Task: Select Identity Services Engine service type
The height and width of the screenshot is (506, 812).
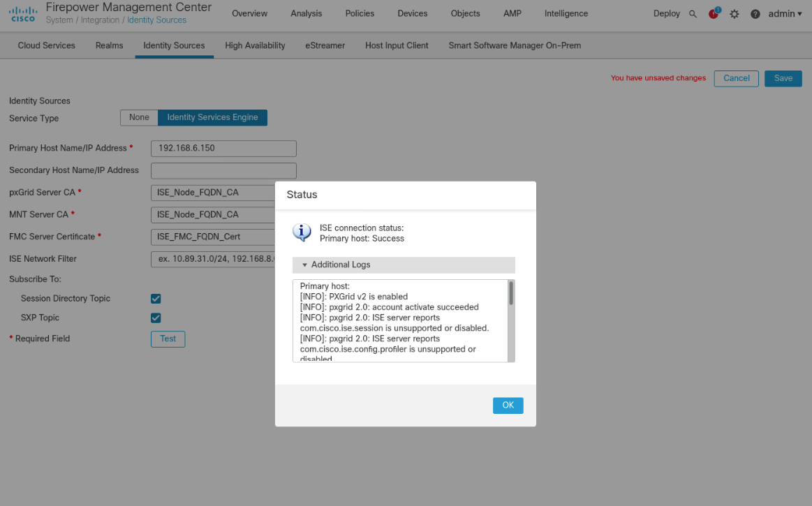Action: coord(212,117)
